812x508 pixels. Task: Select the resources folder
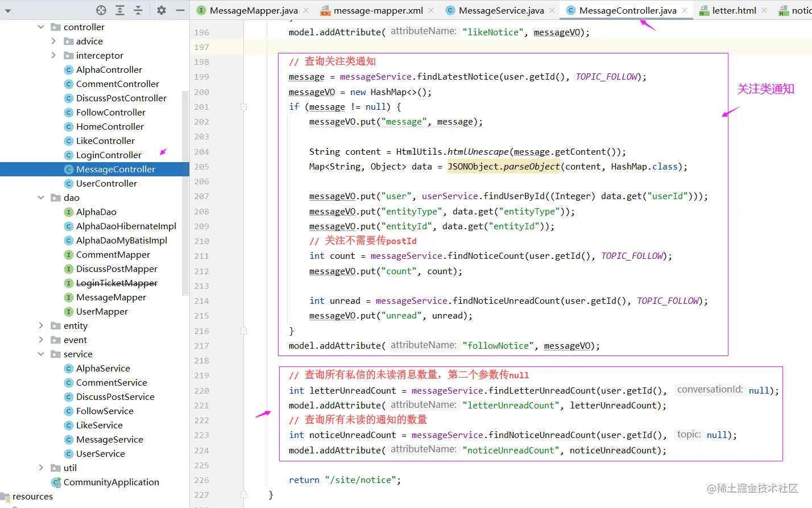32,496
